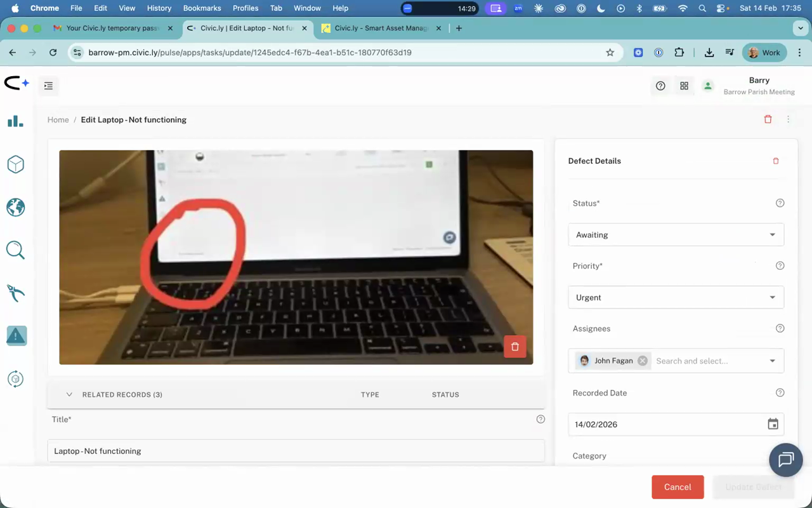Viewport: 812px width, 508px height.
Task: Click Home in the breadcrumb trail
Action: [58, 119]
